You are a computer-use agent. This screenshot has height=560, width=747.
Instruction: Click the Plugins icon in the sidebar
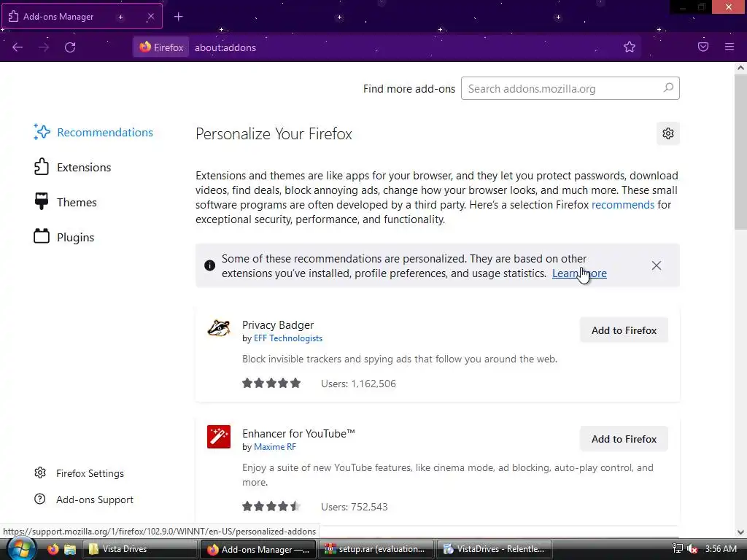coord(42,236)
